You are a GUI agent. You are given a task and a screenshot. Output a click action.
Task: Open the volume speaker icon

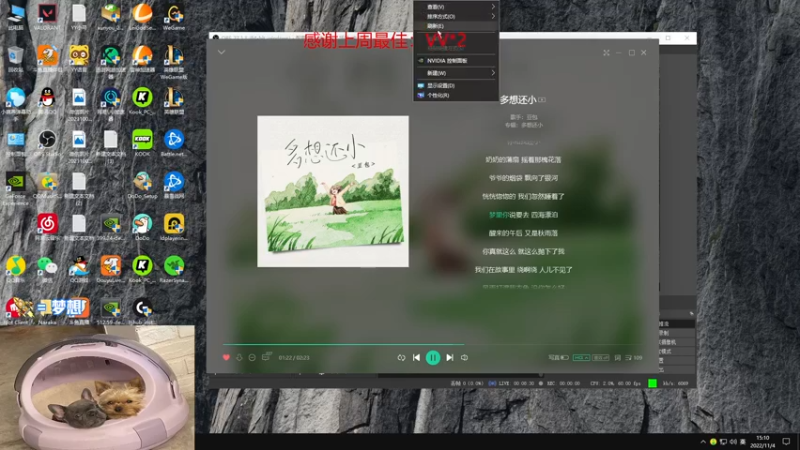464,358
